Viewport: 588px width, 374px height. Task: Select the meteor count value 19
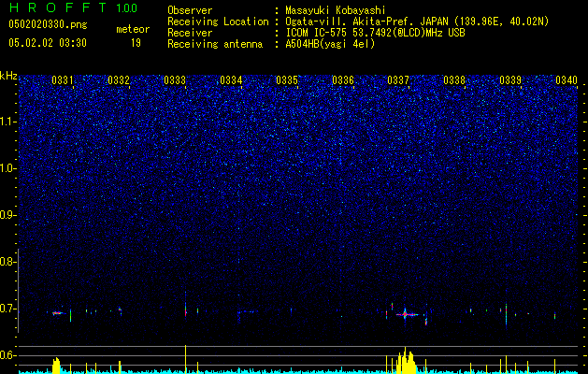[x=136, y=43]
